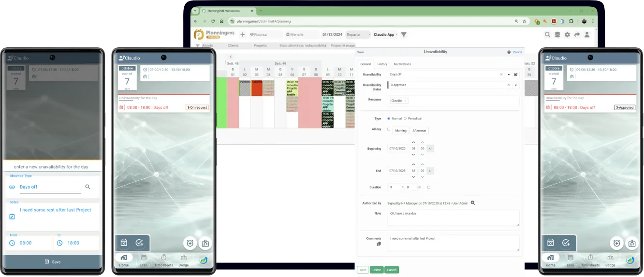Open the Badge tab on the right phone
Image resolution: width=644 pixels, height=277 pixels.
tap(610, 260)
